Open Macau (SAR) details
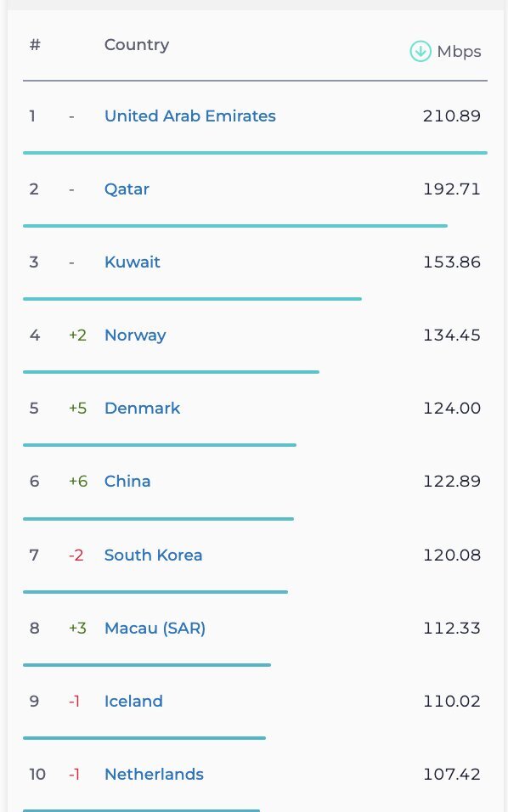This screenshot has height=812, width=508. 155,629
